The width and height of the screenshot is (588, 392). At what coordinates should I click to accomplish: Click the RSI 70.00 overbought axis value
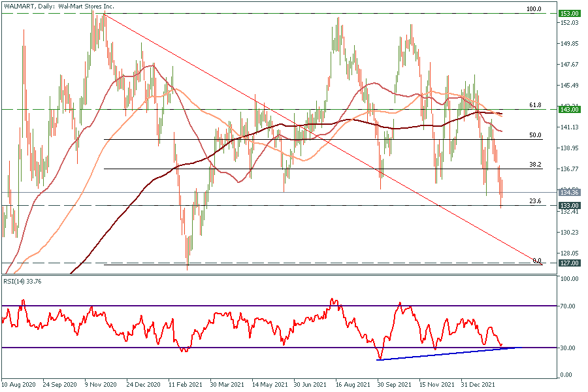pyautogui.click(x=568, y=306)
